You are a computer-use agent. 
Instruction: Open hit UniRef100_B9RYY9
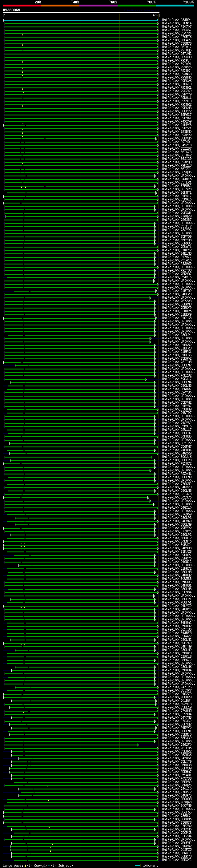[176, 94]
